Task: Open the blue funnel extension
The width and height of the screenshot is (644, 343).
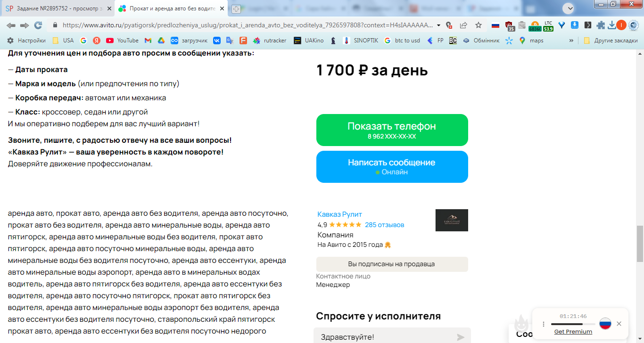Action: pyautogui.click(x=561, y=25)
